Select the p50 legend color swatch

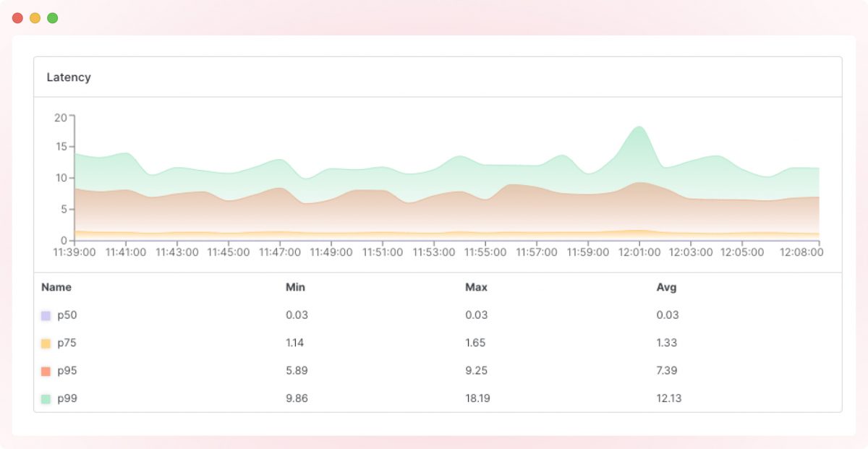[46, 315]
